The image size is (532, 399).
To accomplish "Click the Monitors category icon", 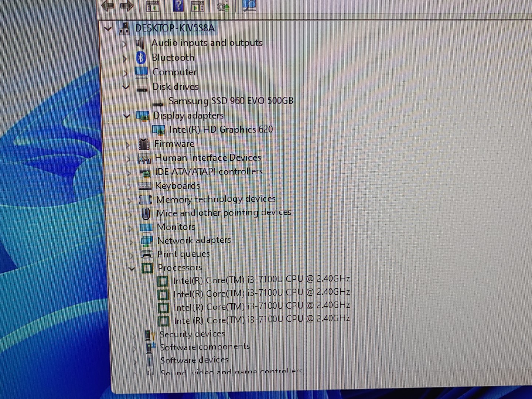I will coord(146,227).
